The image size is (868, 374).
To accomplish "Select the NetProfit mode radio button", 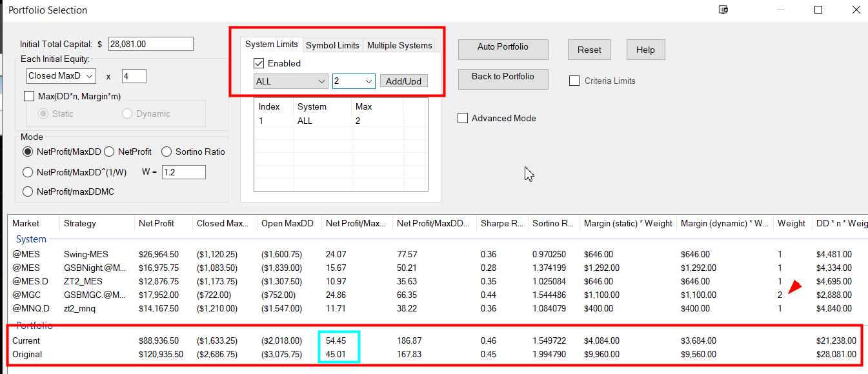I will [x=108, y=152].
